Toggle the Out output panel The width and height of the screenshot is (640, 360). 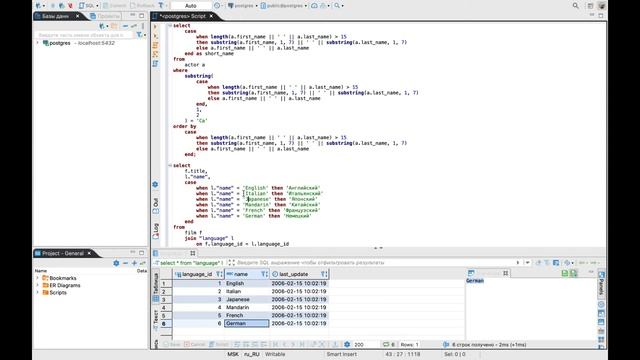coord(156,206)
